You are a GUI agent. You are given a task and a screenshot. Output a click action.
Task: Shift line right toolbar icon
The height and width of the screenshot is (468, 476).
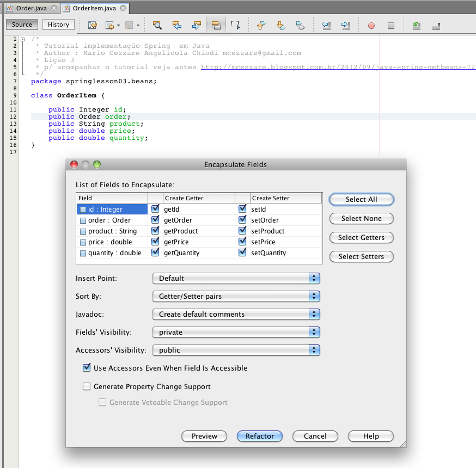click(x=345, y=25)
